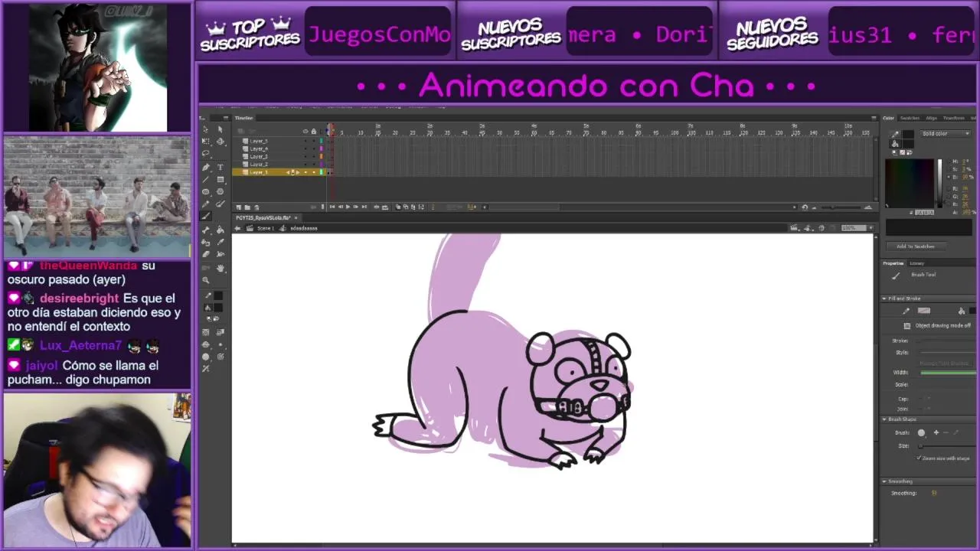The image size is (980, 551).
Task: Click the paint bucket fill icon in Properties
Action: coord(962,311)
